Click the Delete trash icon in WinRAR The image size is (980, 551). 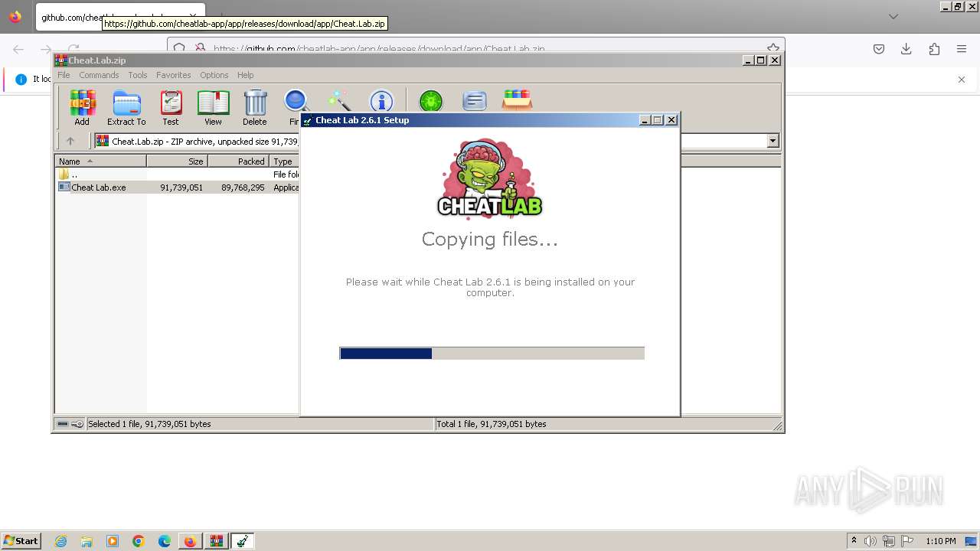coord(255,107)
